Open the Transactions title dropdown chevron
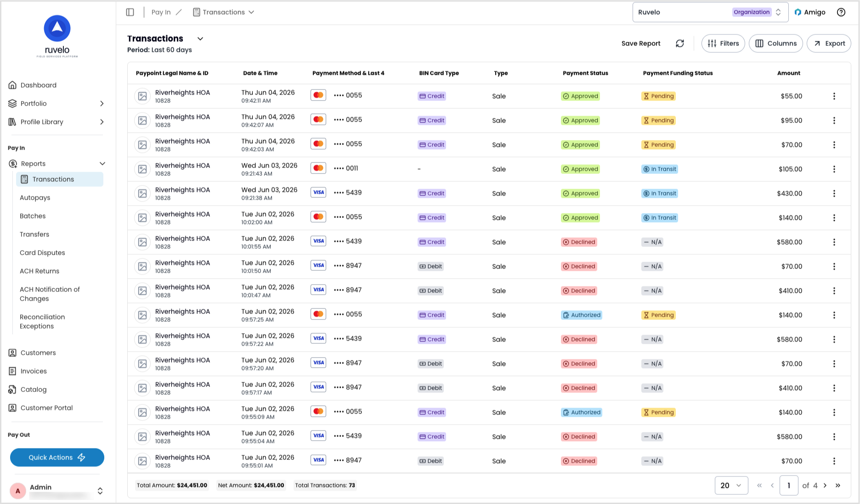The width and height of the screenshot is (860, 504). [x=200, y=39]
